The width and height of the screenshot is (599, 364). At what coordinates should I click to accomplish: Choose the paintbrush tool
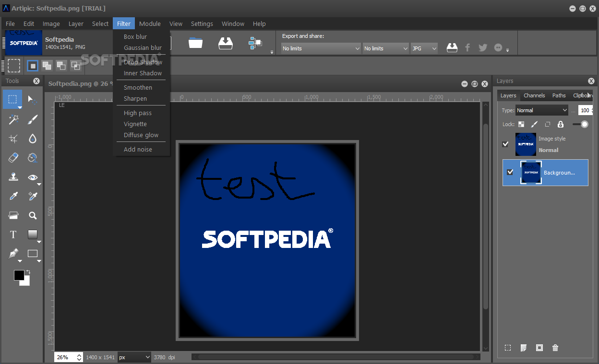point(33,119)
